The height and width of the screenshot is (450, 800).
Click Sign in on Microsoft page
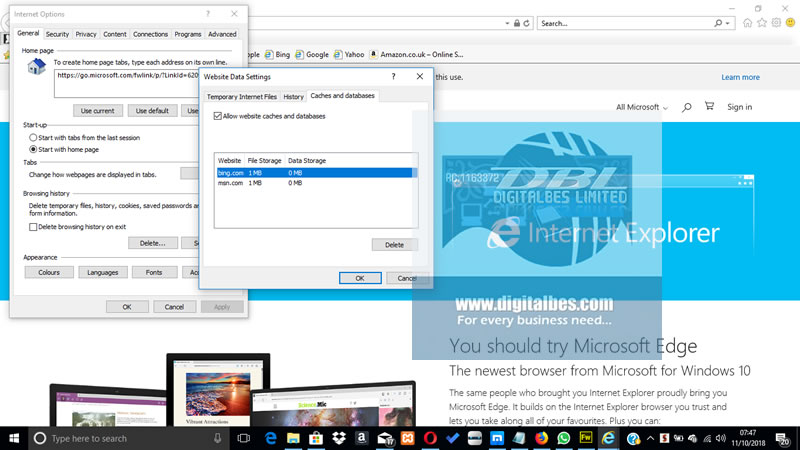tap(739, 107)
